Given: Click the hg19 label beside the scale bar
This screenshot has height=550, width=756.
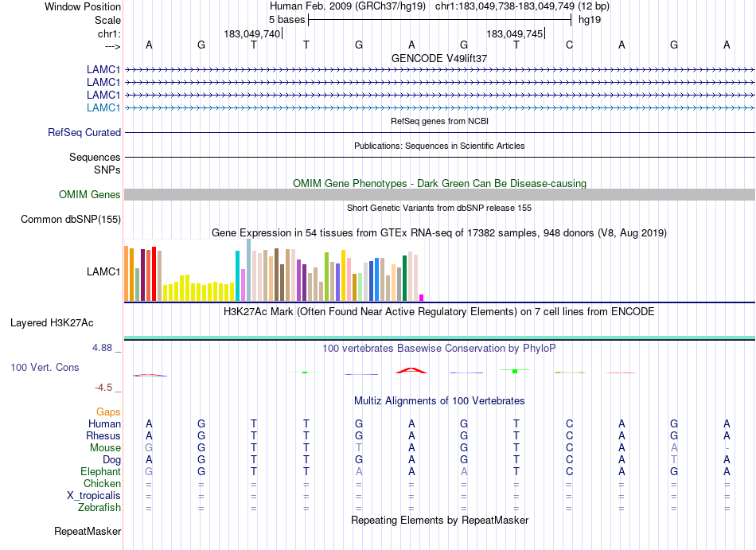Looking at the screenshot, I should (x=589, y=20).
